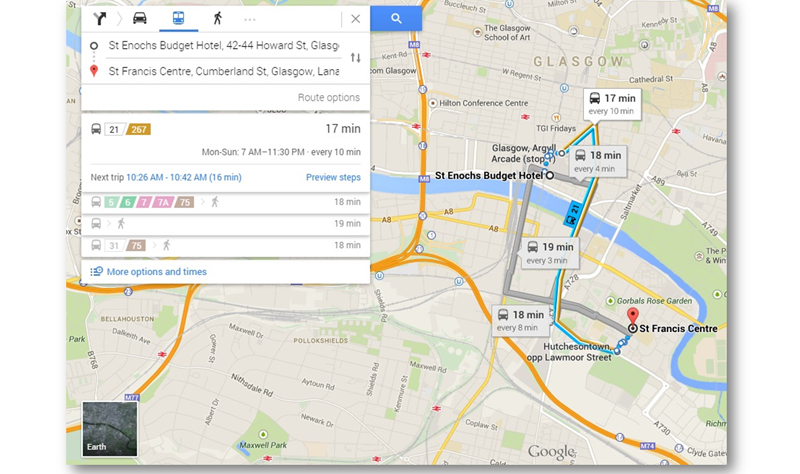Choose the 19 min route option row
Image resolution: width=800 pixels, height=474 pixels.
[226, 224]
